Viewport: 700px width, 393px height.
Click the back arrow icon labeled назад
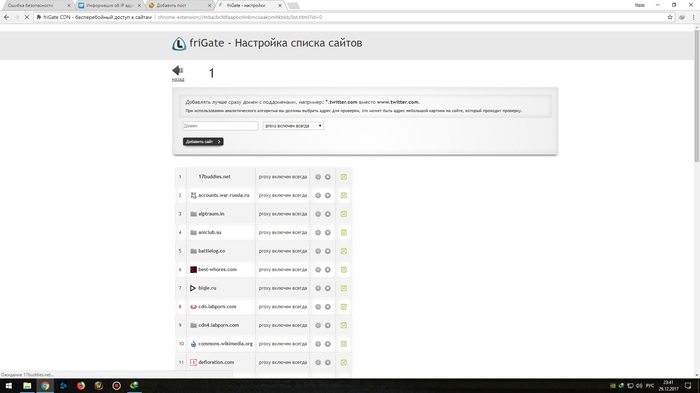(178, 71)
